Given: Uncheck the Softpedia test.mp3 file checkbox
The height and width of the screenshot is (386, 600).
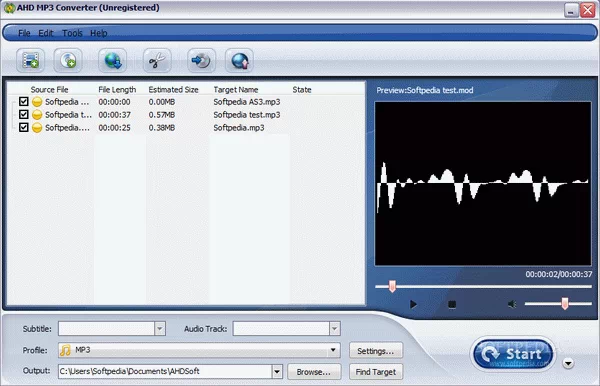Looking at the screenshot, I should point(24,114).
